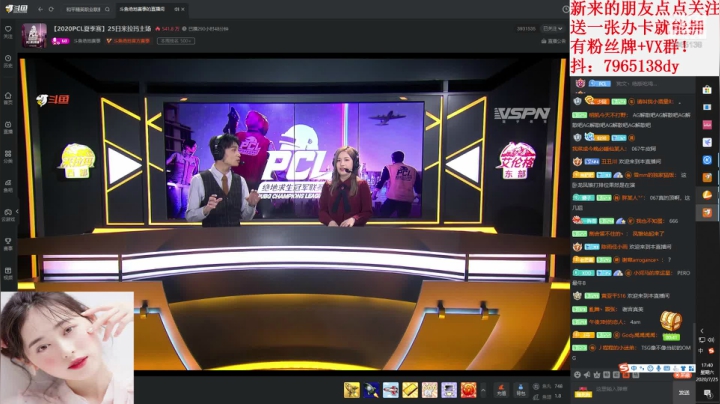Click the Sogou S logo on IME bar
The image size is (720, 404).
[x=624, y=367]
